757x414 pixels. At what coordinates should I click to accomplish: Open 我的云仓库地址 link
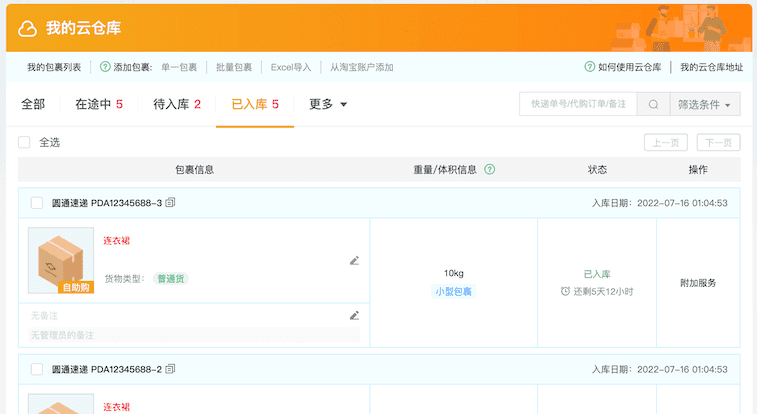coord(712,67)
